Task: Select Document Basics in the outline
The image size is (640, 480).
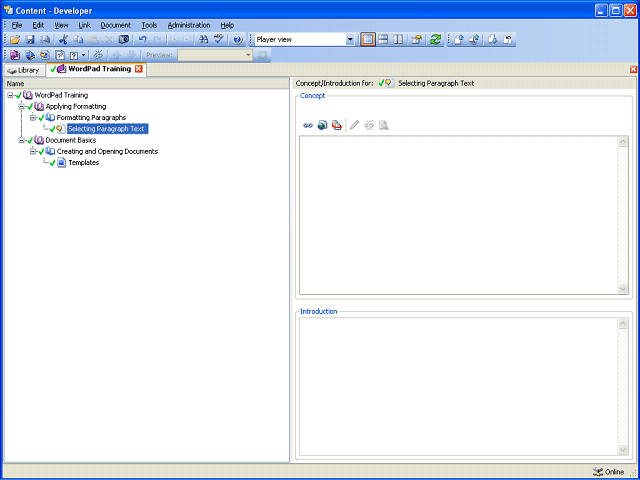Action: tap(71, 140)
